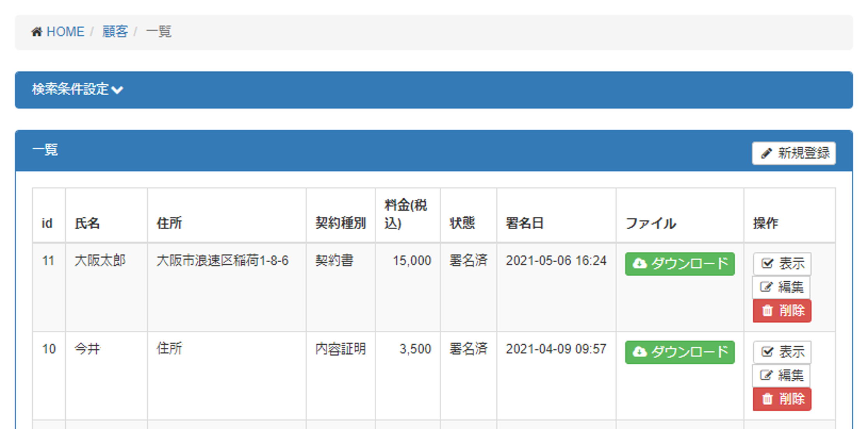The width and height of the screenshot is (868, 429).
Task: Click the pencil icon on 新規登録
Action: pyautogui.click(x=766, y=153)
